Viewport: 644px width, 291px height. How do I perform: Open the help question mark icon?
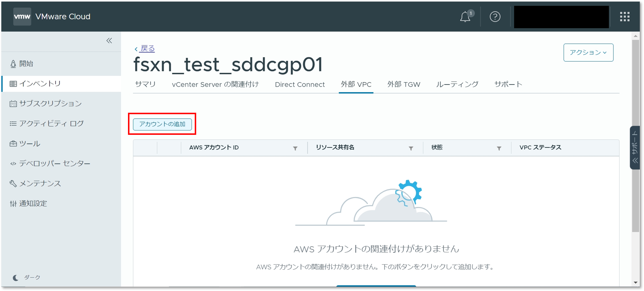(x=495, y=17)
